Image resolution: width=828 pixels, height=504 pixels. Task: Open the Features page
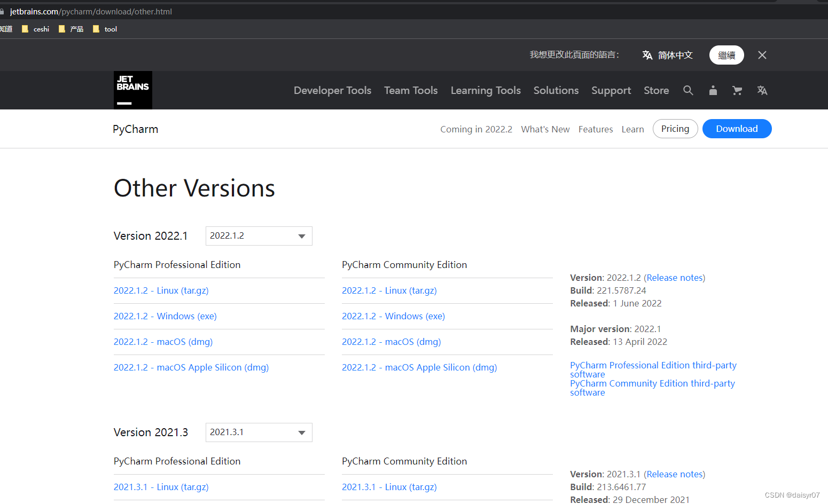click(596, 129)
